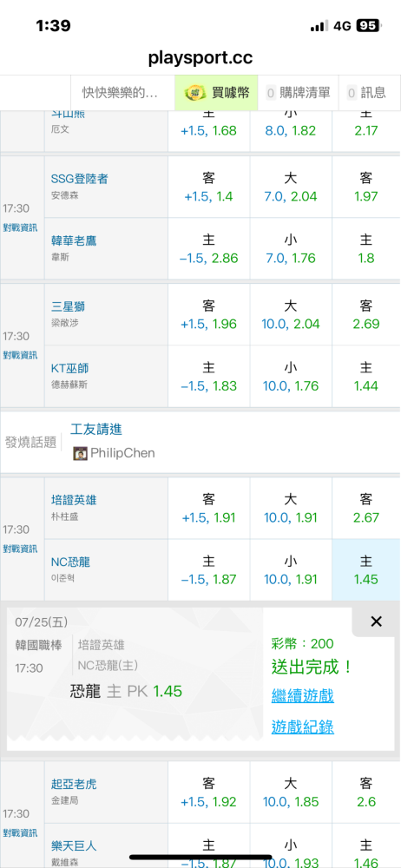The image size is (401, 868).
Task: Click the 遊戲紀錄 link
Action: (302, 727)
